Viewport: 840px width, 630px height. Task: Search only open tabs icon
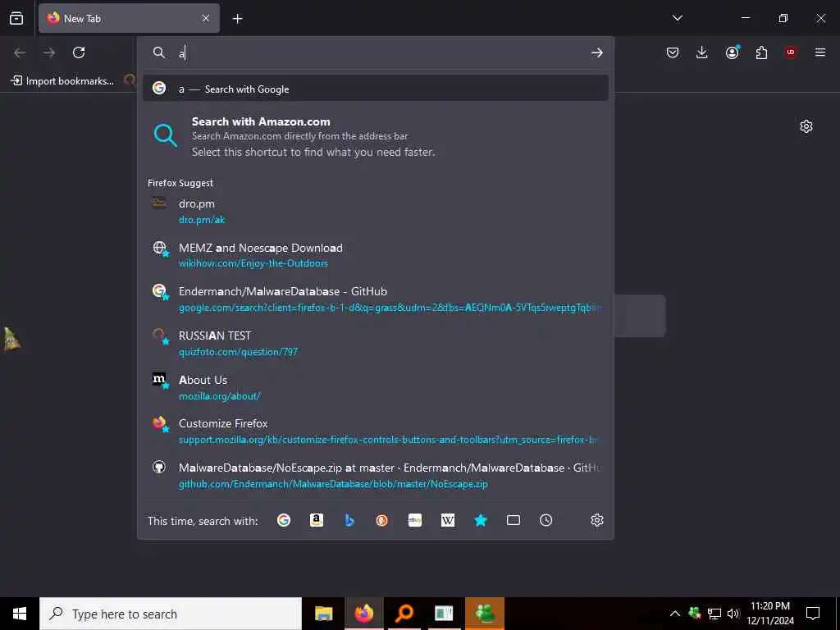coord(514,520)
